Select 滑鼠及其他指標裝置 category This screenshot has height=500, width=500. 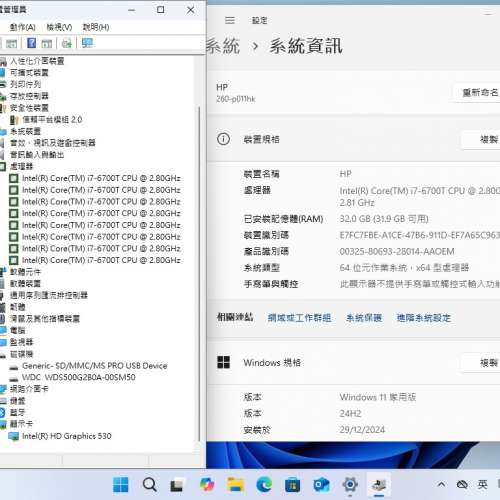coord(45,319)
